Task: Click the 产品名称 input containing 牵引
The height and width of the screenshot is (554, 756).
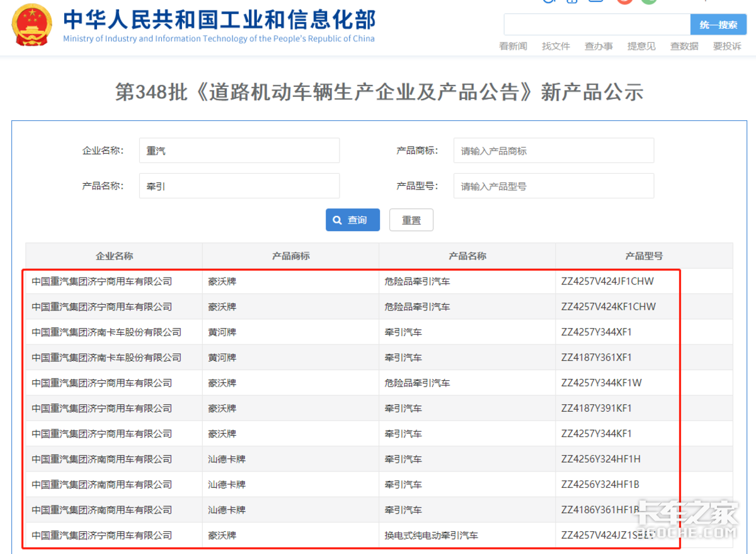Action: pos(239,186)
